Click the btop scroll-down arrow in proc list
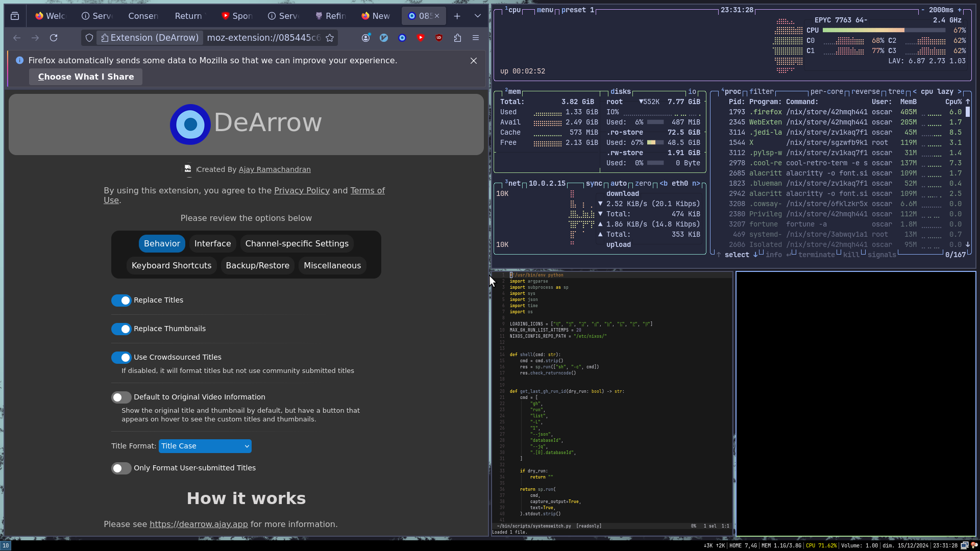Viewport: 980px width, 551px height. pos(968,244)
